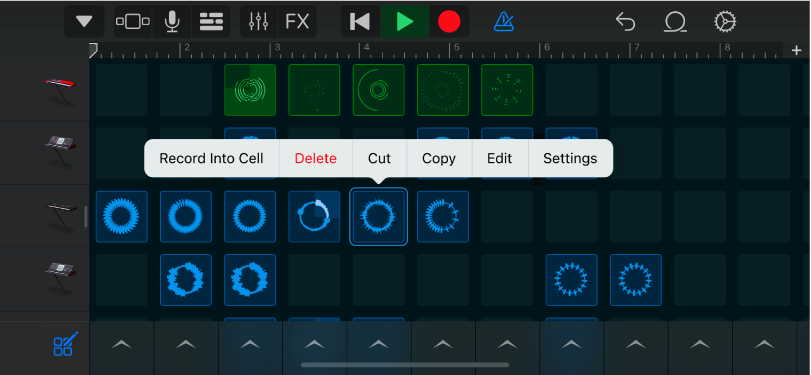Play green cell with half-circle arc loop

coord(379,90)
